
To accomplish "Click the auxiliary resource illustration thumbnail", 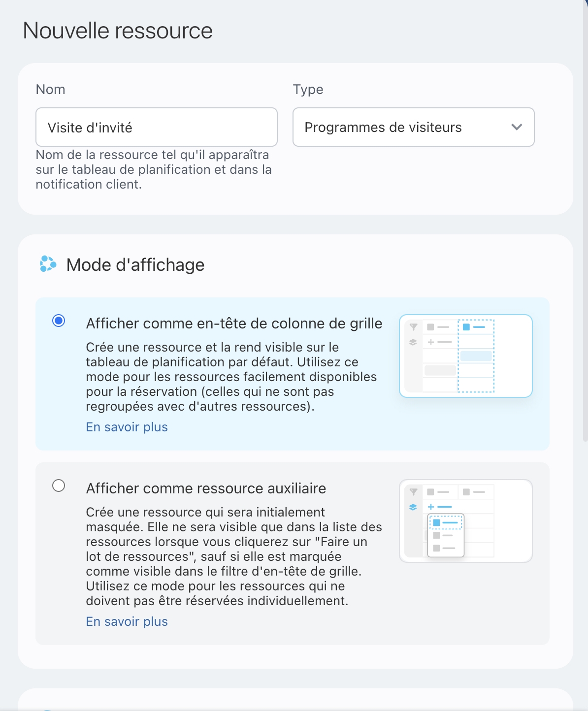I will [x=465, y=521].
